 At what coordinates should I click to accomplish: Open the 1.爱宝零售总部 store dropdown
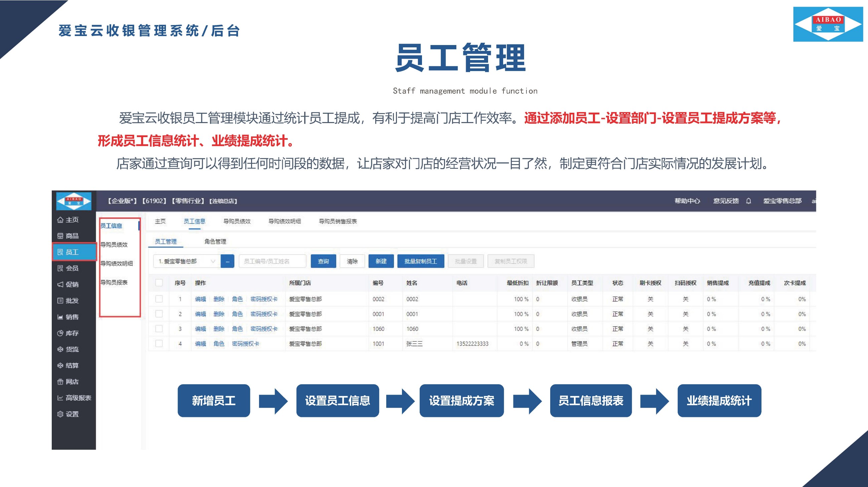click(186, 261)
